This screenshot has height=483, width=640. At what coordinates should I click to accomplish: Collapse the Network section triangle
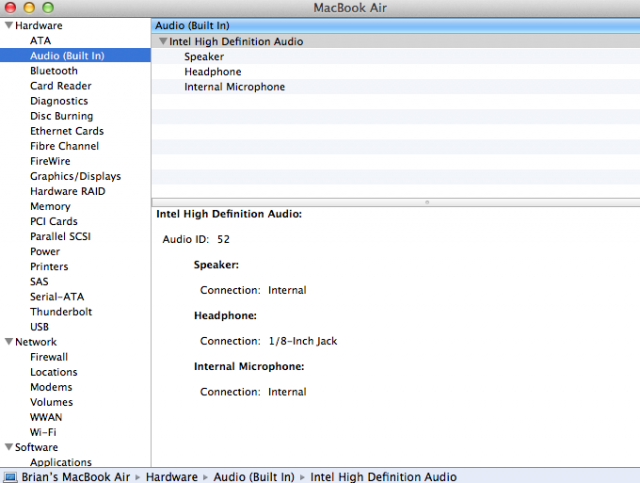click(9, 341)
